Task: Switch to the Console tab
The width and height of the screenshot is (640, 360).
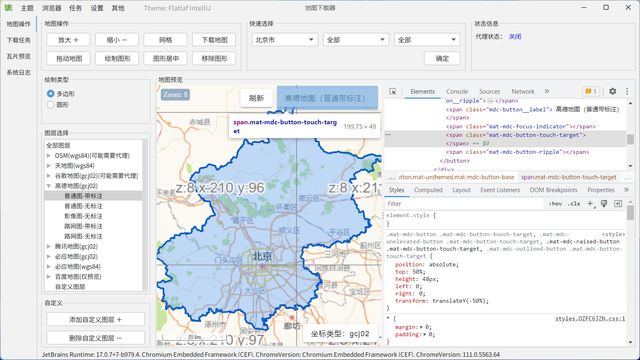Action: (x=457, y=91)
